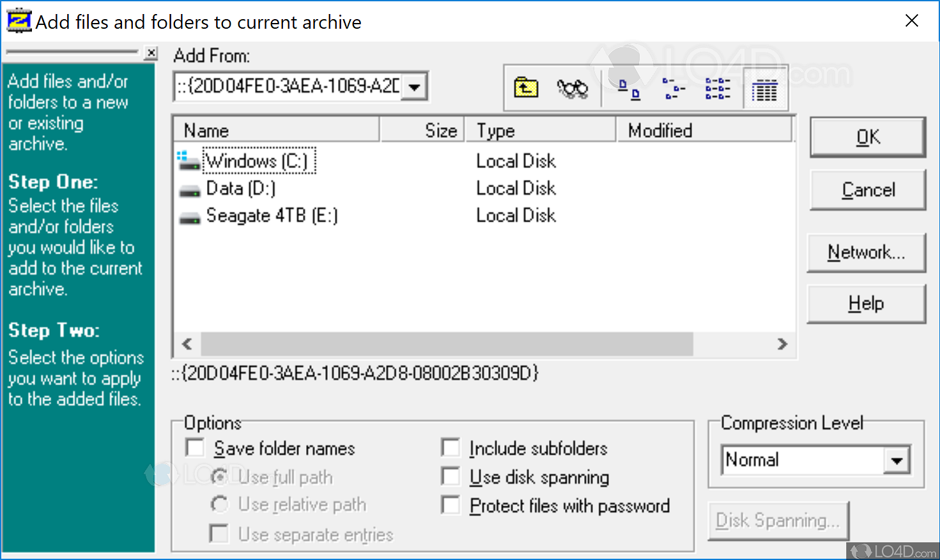Expand the Compression Level dropdown

click(x=897, y=460)
